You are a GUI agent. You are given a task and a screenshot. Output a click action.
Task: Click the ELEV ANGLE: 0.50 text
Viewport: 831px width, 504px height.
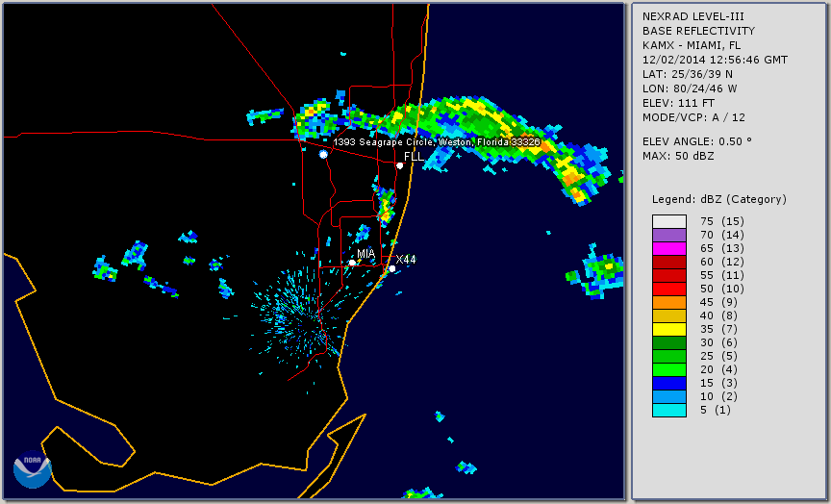[x=697, y=141]
